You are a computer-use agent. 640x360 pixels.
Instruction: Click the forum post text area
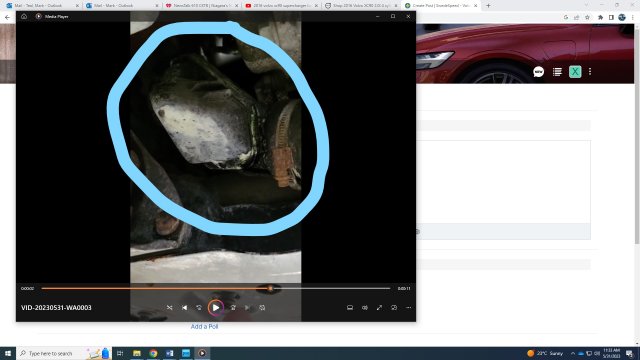pyautogui.click(x=503, y=182)
